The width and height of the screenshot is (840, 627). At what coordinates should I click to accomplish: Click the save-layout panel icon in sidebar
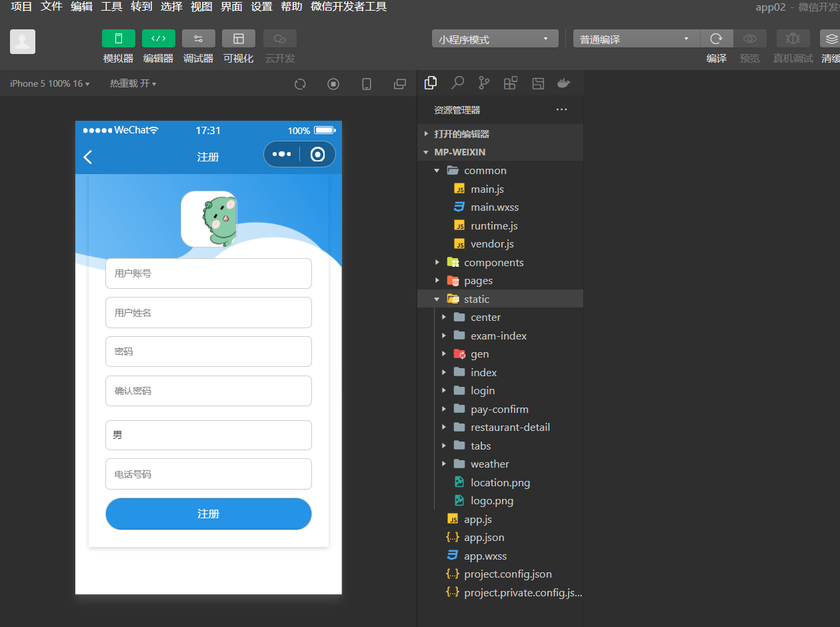538,83
